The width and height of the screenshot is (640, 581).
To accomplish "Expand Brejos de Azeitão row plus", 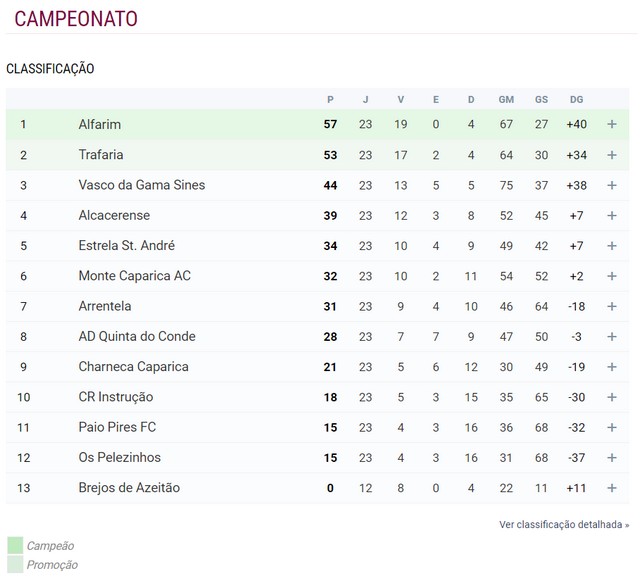I will tap(611, 488).
